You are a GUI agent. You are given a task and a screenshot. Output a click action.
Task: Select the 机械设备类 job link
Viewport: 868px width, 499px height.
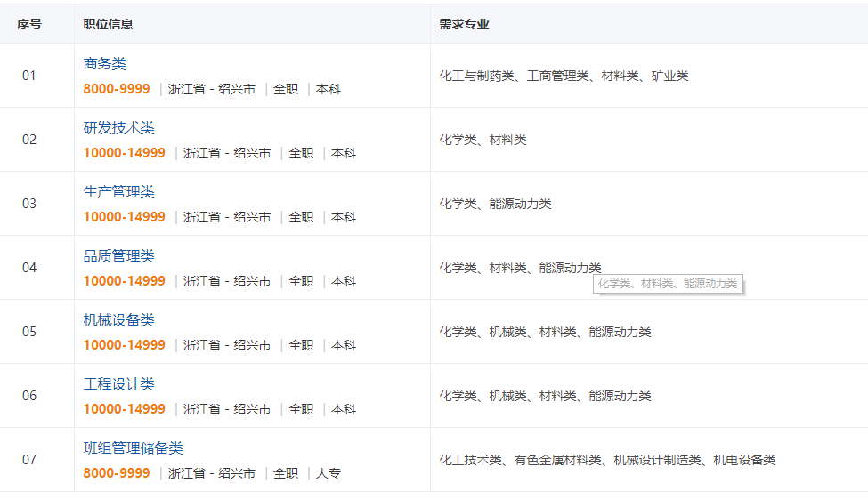coord(119,320)
